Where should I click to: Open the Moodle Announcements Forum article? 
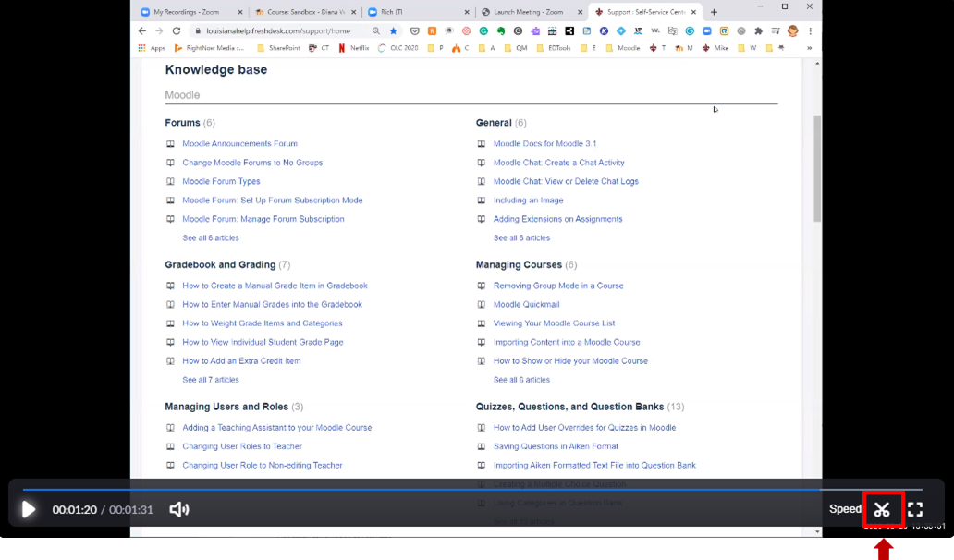[x=239, y=143]
